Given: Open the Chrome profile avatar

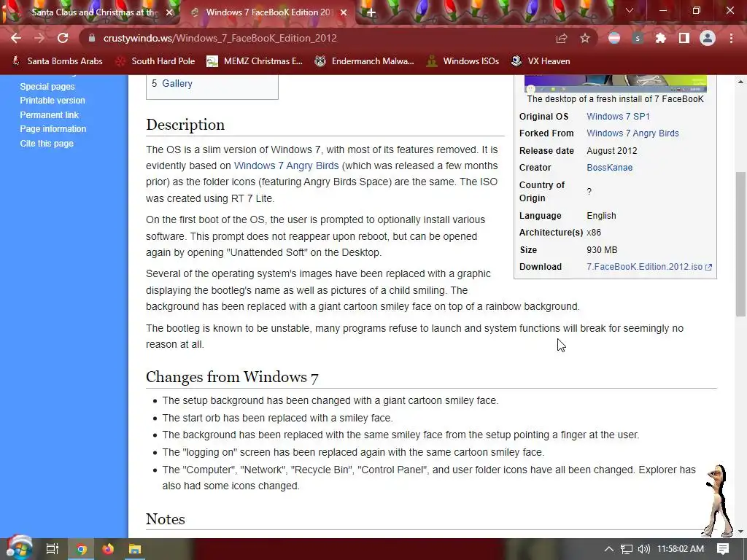Looking at the screenshot, I should tap(708, 38).
